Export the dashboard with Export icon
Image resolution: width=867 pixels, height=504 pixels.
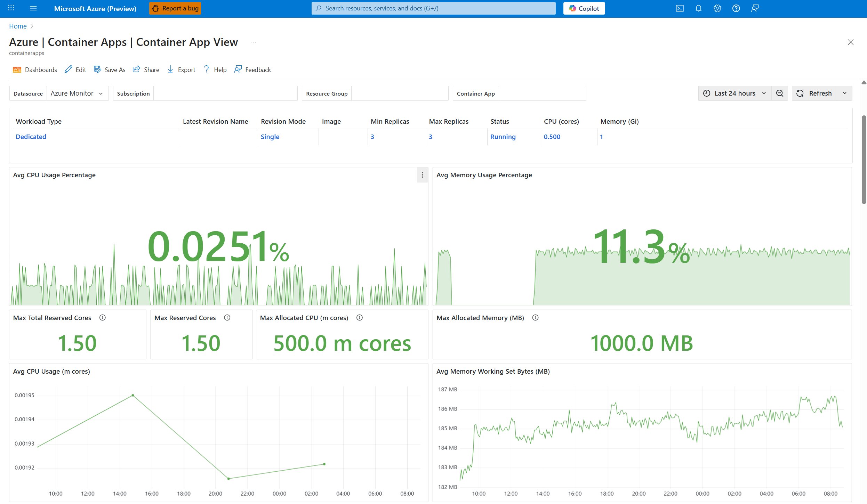(x=170, y=69)
